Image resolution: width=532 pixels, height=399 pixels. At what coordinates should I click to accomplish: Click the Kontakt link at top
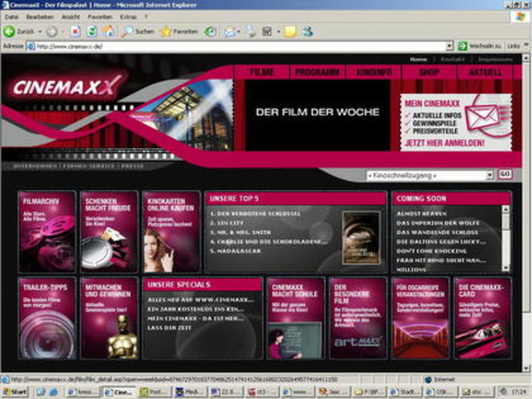(452, 59)
